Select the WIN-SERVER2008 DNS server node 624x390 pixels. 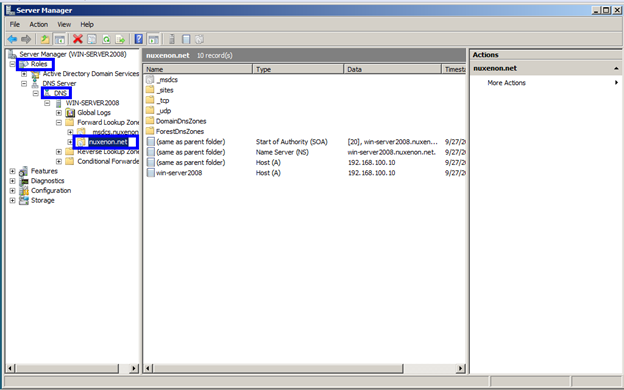(x=92, y=103)
